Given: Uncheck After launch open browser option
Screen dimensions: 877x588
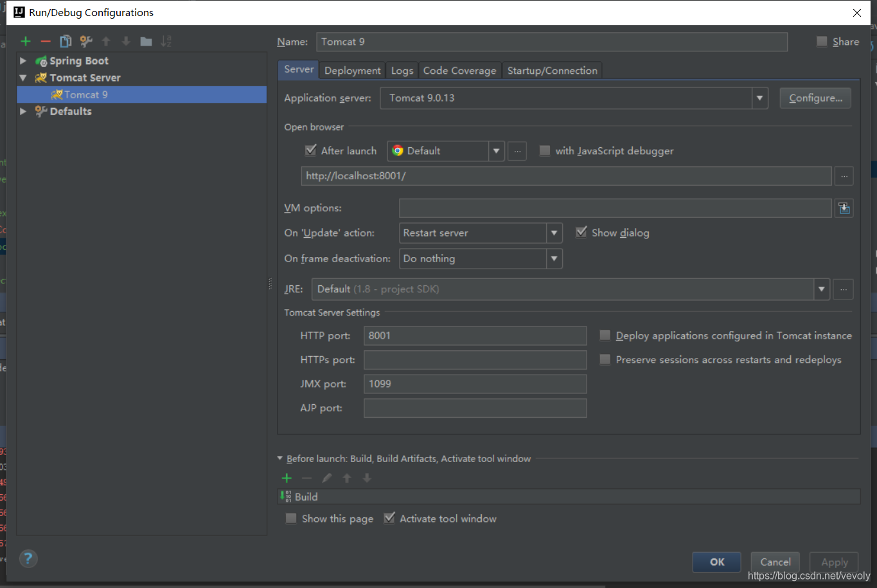Looking at the screenshot, I should click(311, 150).
